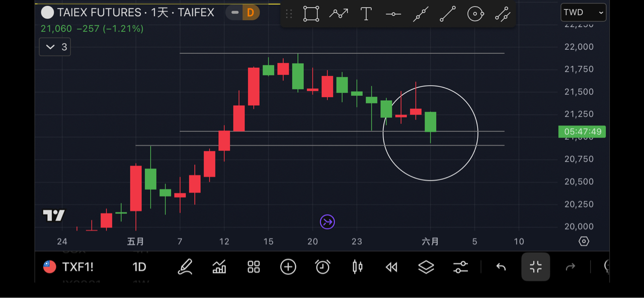
Task: Toggle the pen drawing mode
Action: pyautogui.click(x=185, y=267)
